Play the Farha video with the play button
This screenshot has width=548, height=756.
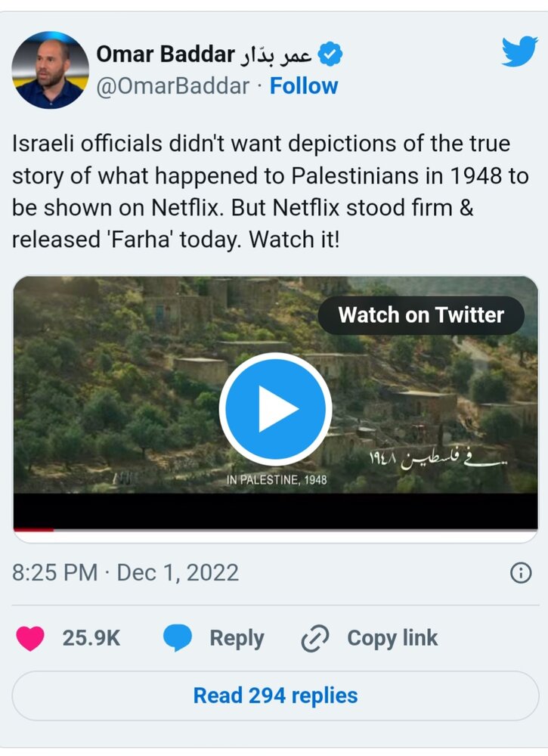click(x=274, y=407)
